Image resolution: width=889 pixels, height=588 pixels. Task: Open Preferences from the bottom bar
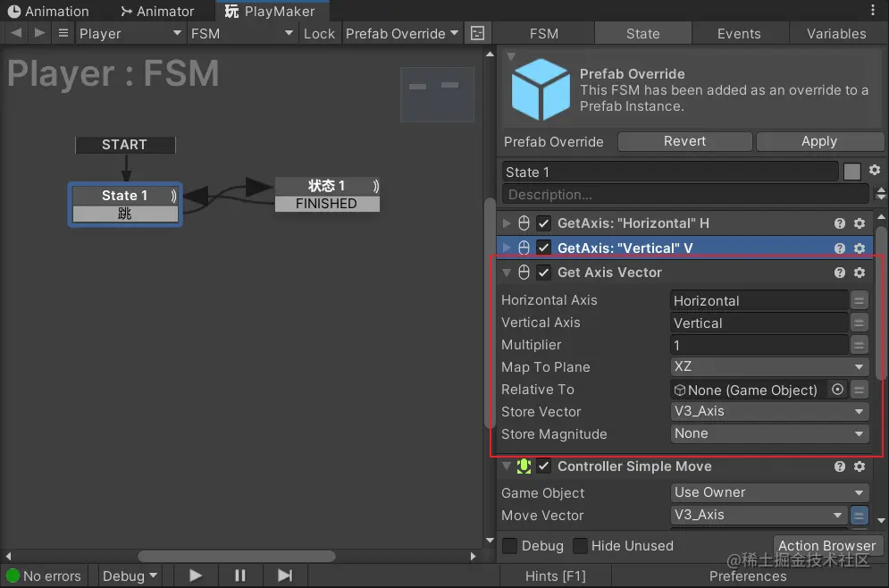[748, 576]
